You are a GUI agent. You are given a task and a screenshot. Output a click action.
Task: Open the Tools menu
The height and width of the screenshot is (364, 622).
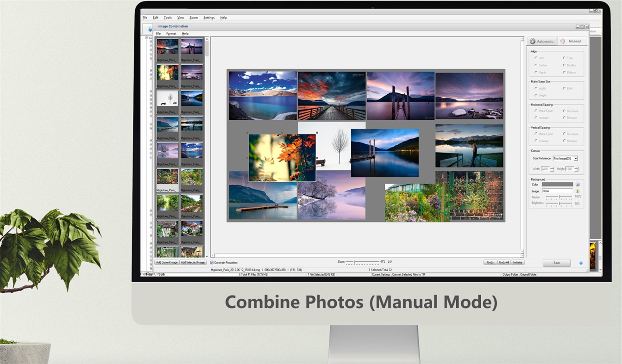tap(168, 17)
